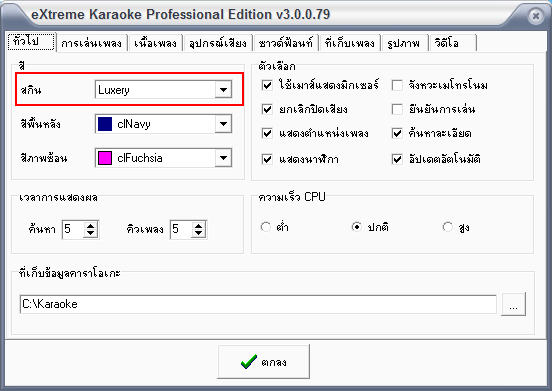Toggle แสดงตำแหน่งเพลง checkbox
Image resolution: width=552 pixels, height=391 pixels.
tap(267, 133)
